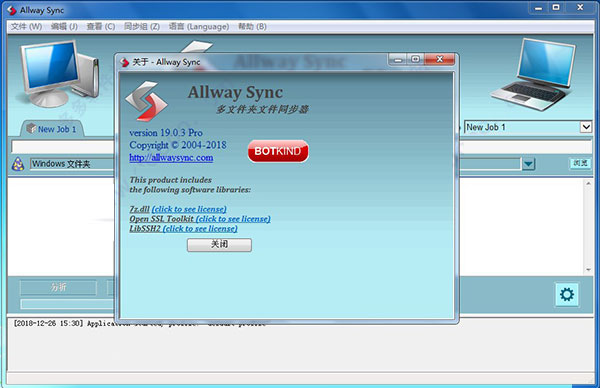Click the About dialog title bar icon

(124, 62)
